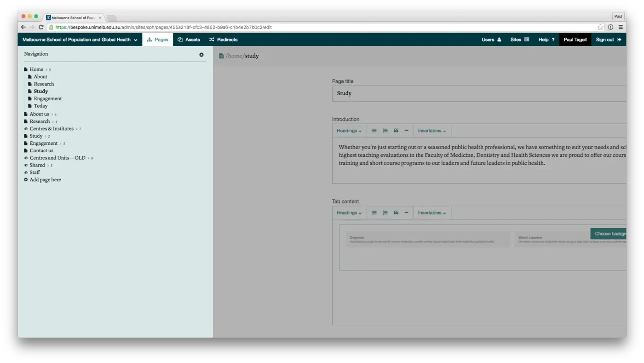Open the About page under Home
644x363 pixels.
tap(40, 77)
